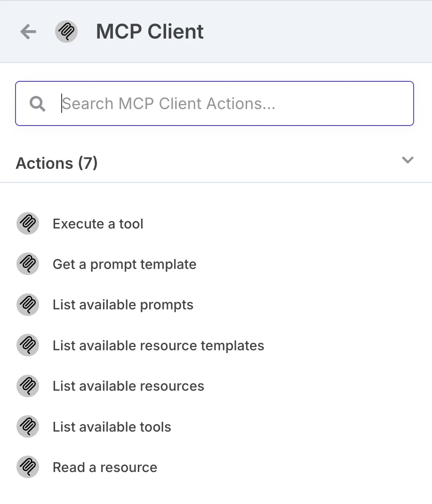This screenshot has height=504, width=432.
Task: Open the List available tools action
Action: point(111,426)
